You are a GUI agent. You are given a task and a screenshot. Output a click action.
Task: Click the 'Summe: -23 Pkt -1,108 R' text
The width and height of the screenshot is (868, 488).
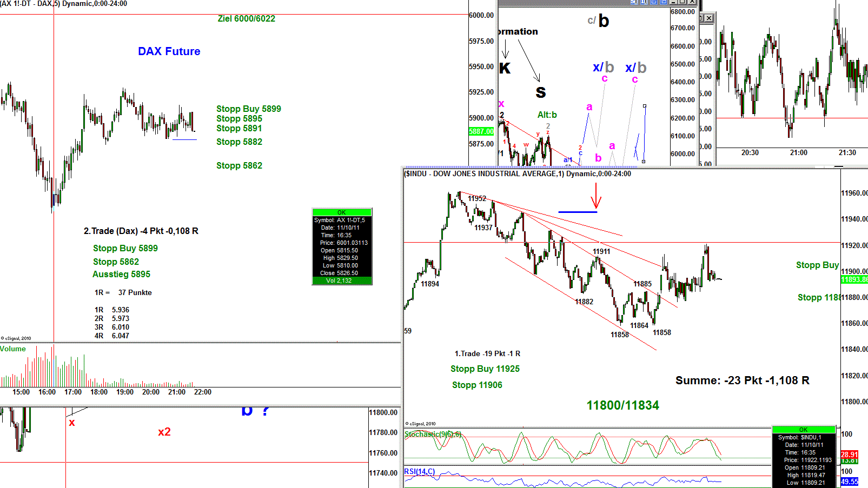tap(742, 380)
